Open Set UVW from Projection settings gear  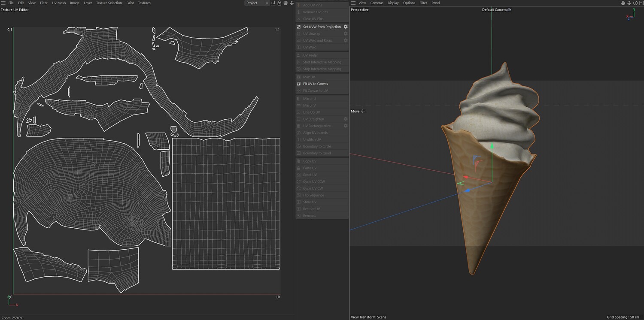pyautogui.click(x=346, y=27)
